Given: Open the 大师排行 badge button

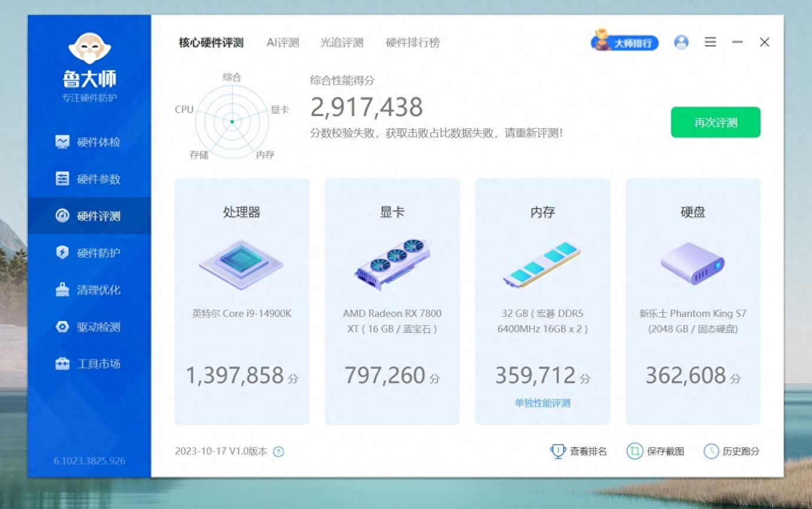Looking at the screenshot, I should coord(624,42).
